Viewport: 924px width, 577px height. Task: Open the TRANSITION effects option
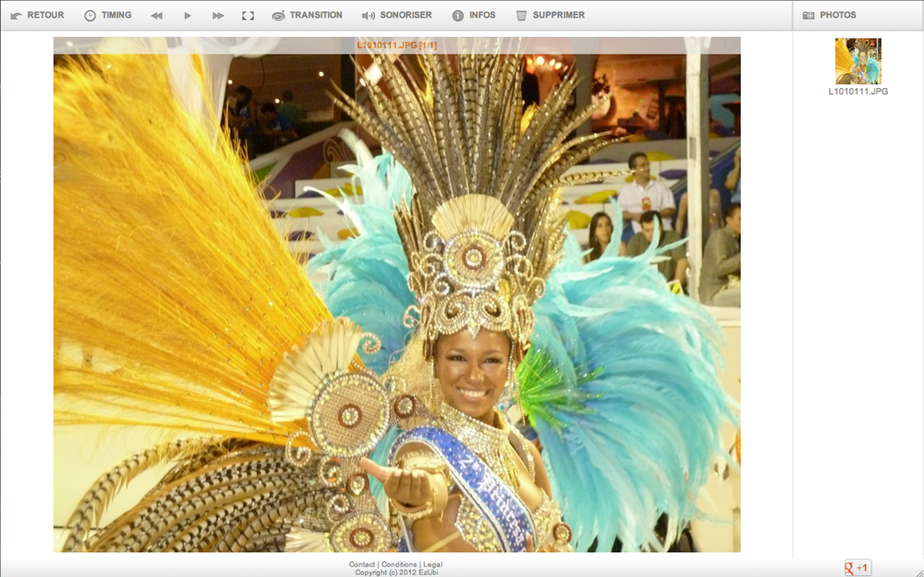(x=307, y=15)
